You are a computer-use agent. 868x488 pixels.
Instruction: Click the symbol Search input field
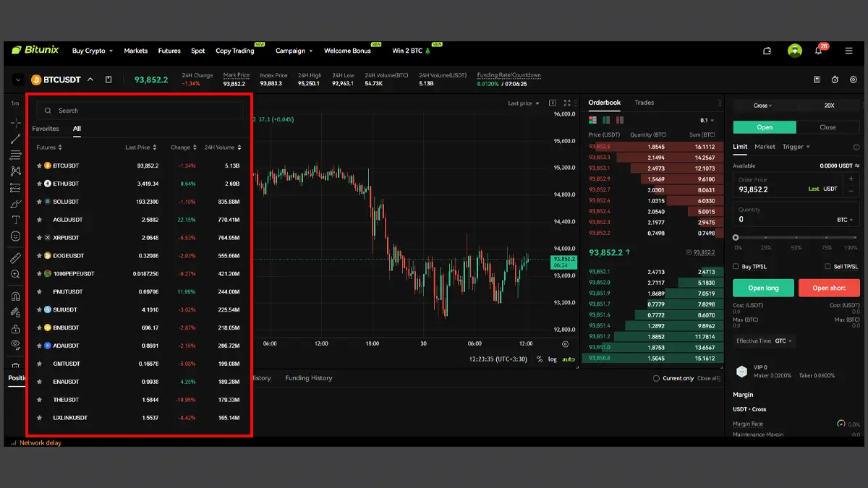(140, 111)
